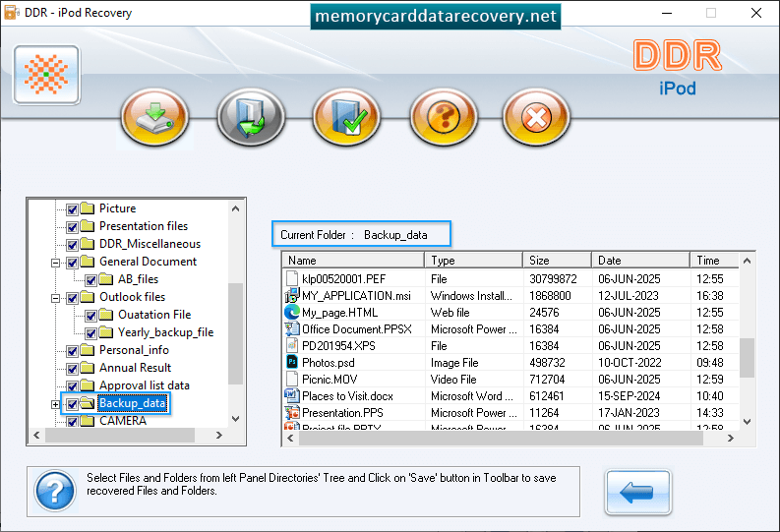Click the Annual Result folder icon

point(88,368)
